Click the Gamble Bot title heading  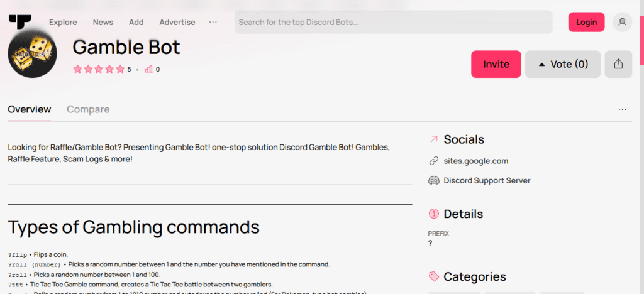click(x=126, y=48)
